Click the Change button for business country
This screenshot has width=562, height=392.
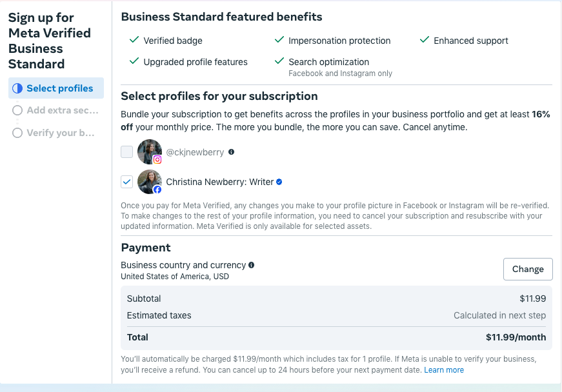point(528,269)
